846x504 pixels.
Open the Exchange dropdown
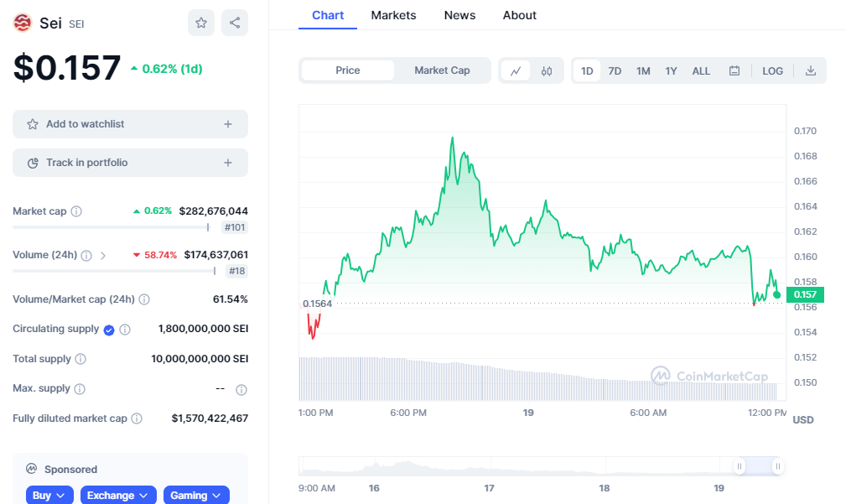[x=118, y=496]
